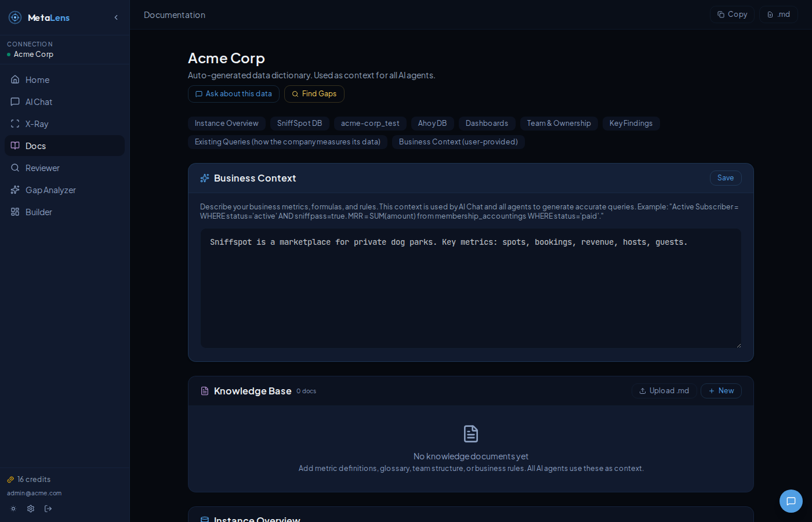Click the Home icon in the sidebar
The height and width of the screenshot is (522, 812).
click(x=15, y=79)
